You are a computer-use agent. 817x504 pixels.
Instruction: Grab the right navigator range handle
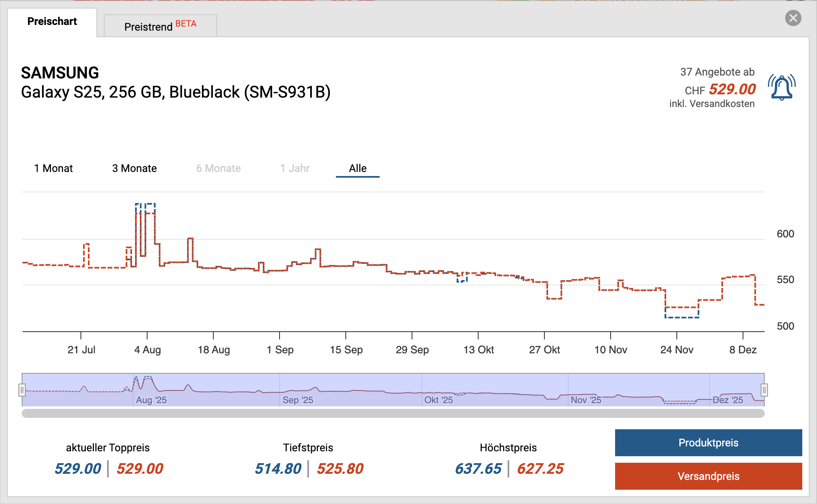click(x=764, y=390)
